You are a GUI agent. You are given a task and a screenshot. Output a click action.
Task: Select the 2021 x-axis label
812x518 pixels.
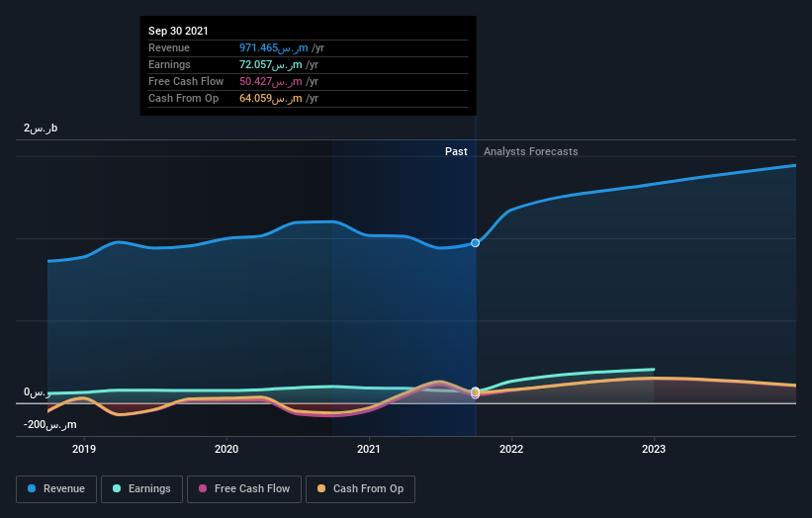pos(369,449)
